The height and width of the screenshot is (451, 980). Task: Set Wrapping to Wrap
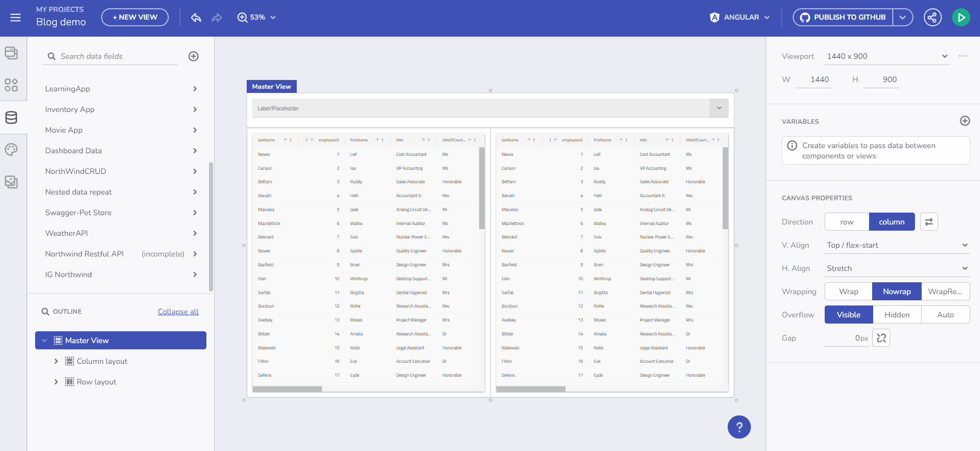pyautogui.click(x=848, y=292)
